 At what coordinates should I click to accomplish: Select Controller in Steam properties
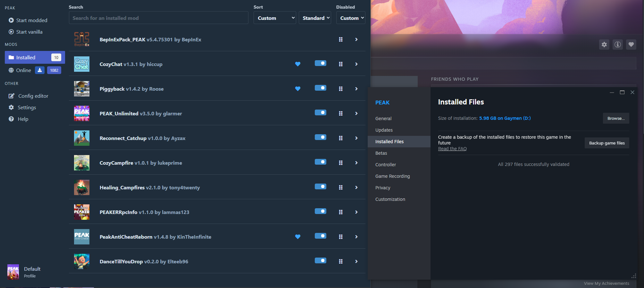pos(386,165)
